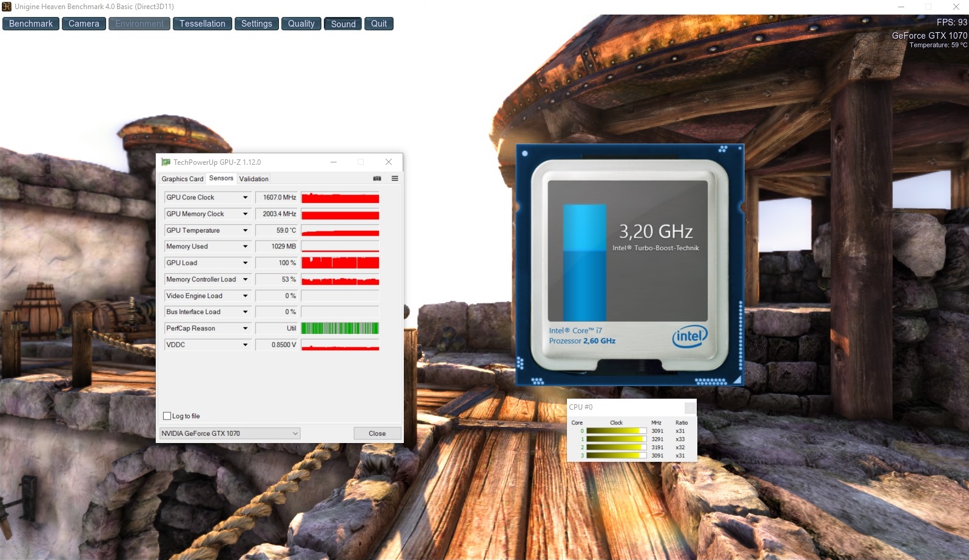Image resolution: width=969 pixels, height=560 pixels.
Task: Click the Core 0 clock bar
Action: point(616,431)
